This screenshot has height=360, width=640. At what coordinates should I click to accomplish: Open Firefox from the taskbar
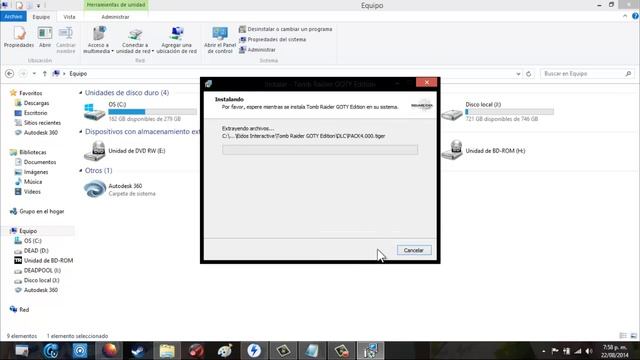tap(109, 351)
